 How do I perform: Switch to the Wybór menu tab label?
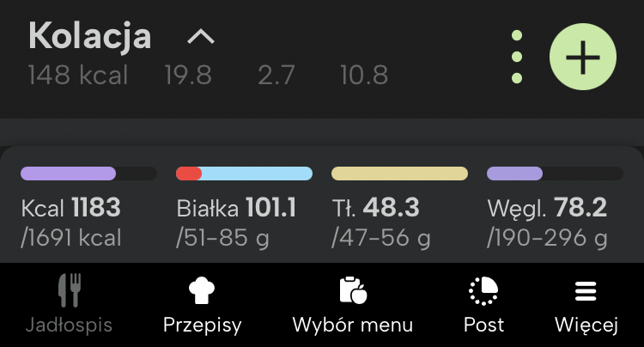(353, 326)
